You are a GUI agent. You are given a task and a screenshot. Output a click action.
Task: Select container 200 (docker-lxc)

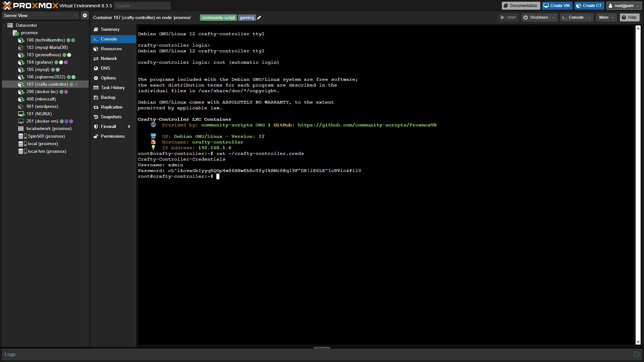point(42,92)
